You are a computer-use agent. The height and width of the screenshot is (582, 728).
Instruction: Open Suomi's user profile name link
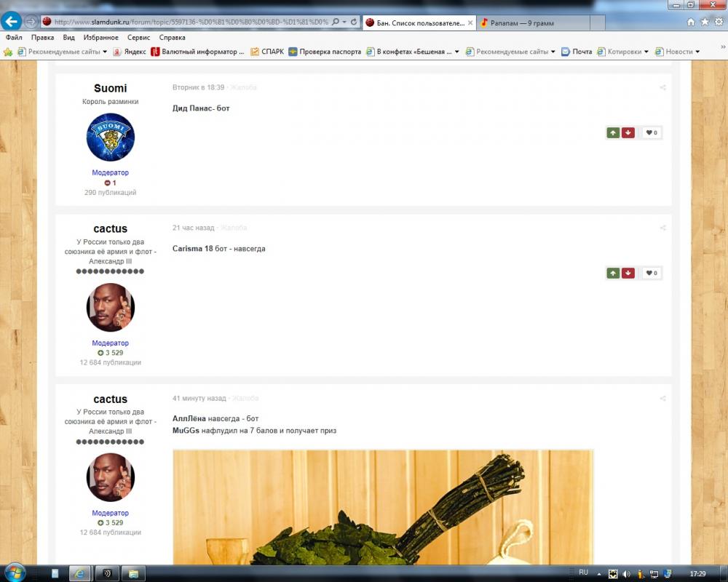[x=110, y=88]
